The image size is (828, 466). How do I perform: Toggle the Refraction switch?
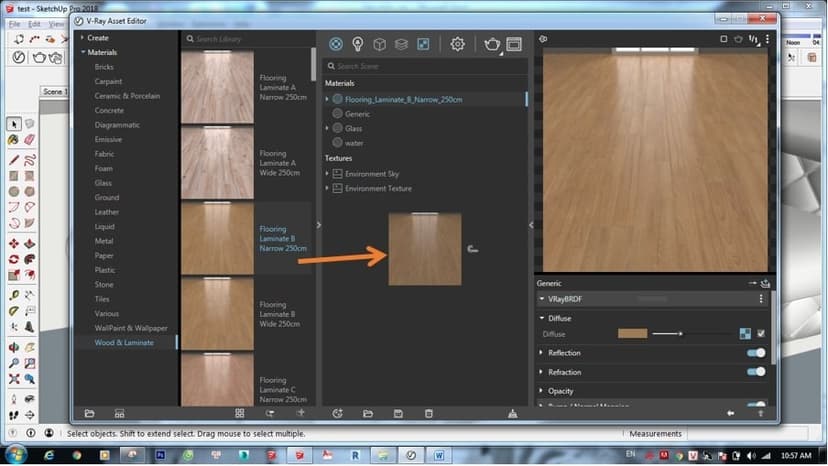pos(756,371)
